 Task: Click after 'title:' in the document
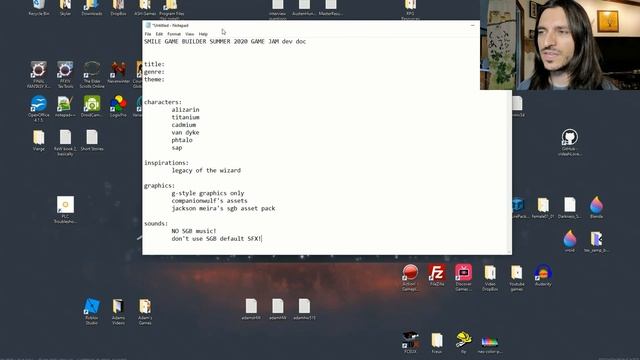click(x=166, y=64)
